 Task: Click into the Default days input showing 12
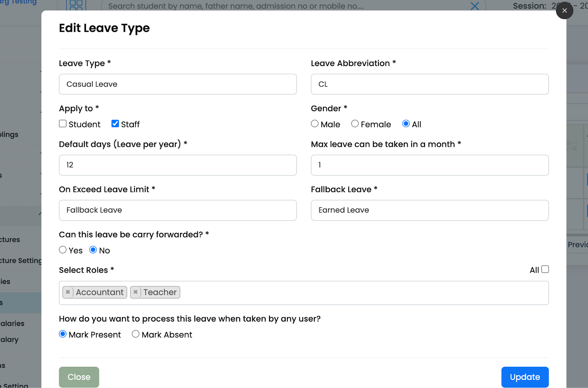[178, 165]
